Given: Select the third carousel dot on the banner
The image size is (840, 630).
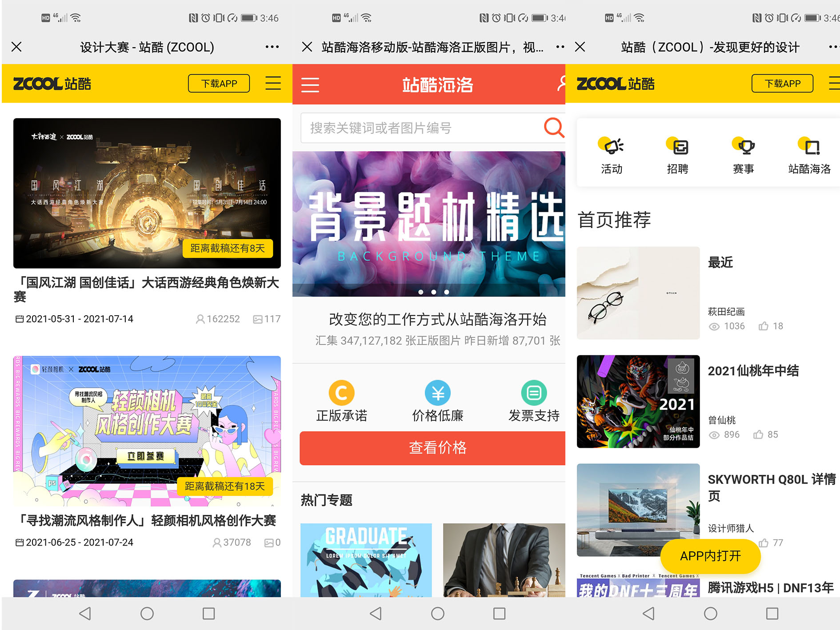Looking at the screenshot, I should coord(447,292).
